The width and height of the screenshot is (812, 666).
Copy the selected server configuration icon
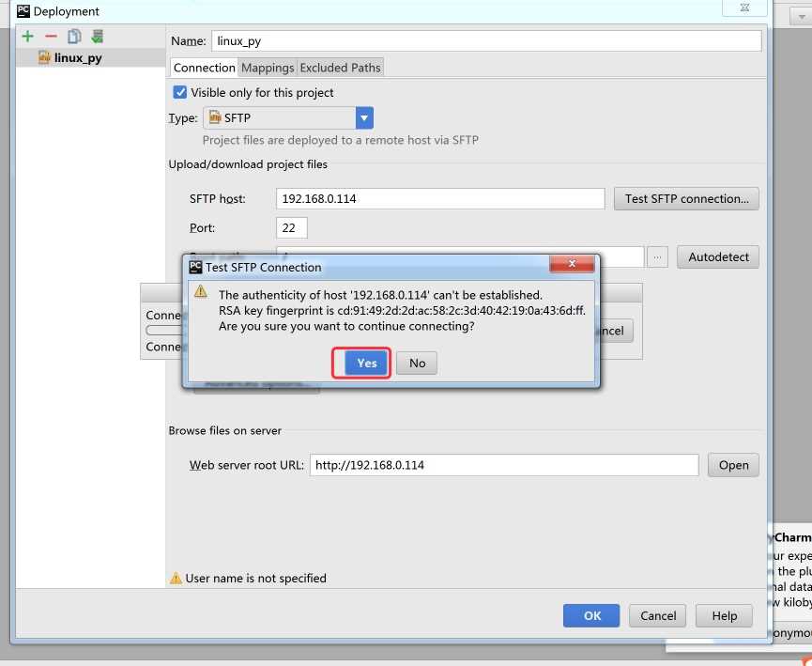[74, 37]
